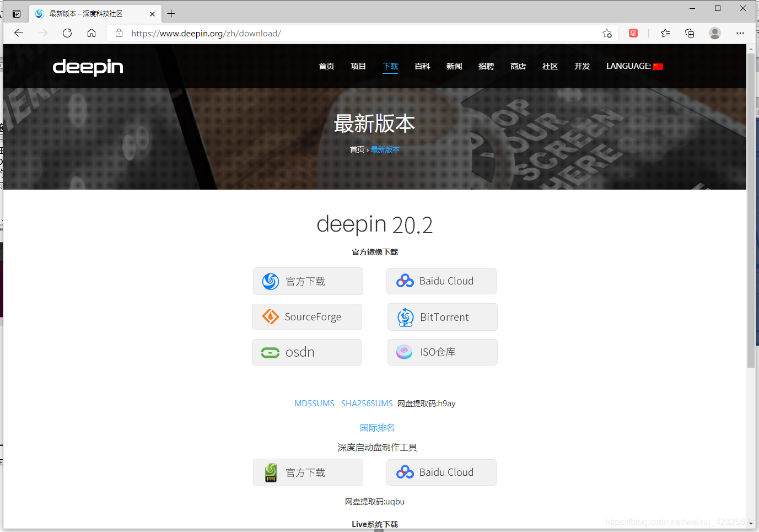Download deepin via 官方下载 button
This screenshot has width=759, height=532.
[308, 281]
